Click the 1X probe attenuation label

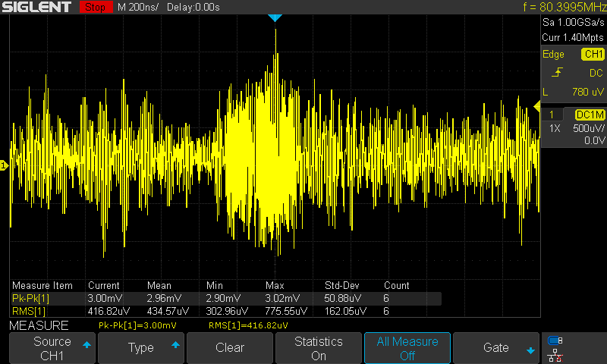tap(555, 128)
